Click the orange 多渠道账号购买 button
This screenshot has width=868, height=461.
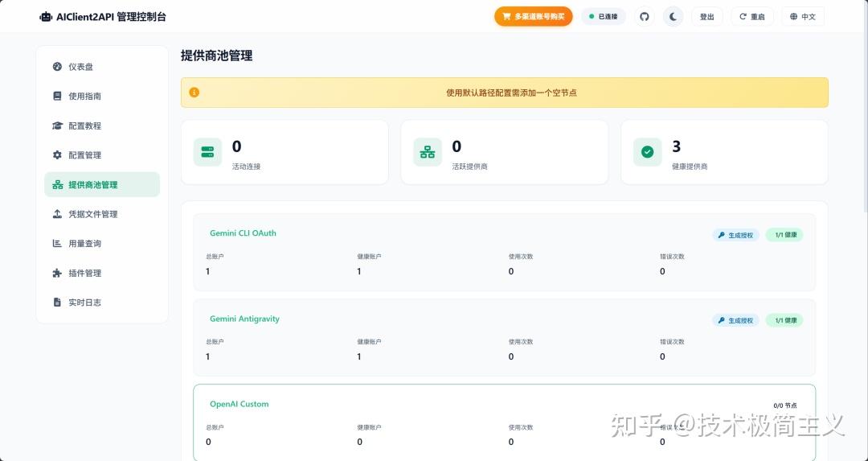533,16
